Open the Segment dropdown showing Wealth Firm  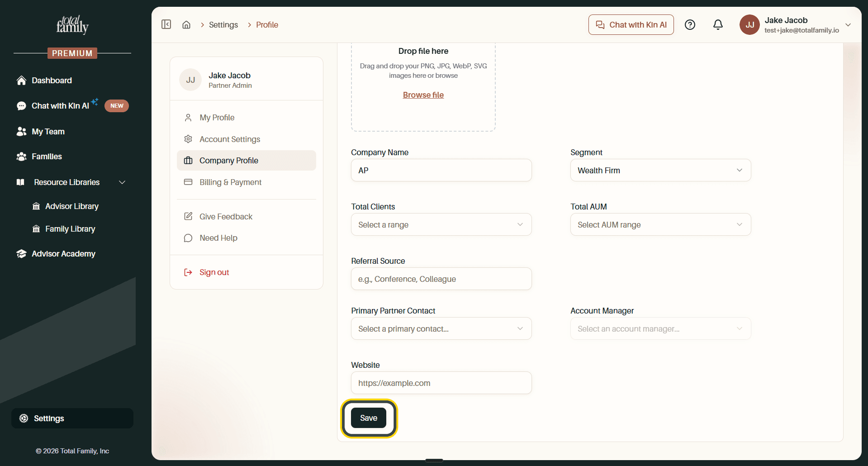coord(660,170)
